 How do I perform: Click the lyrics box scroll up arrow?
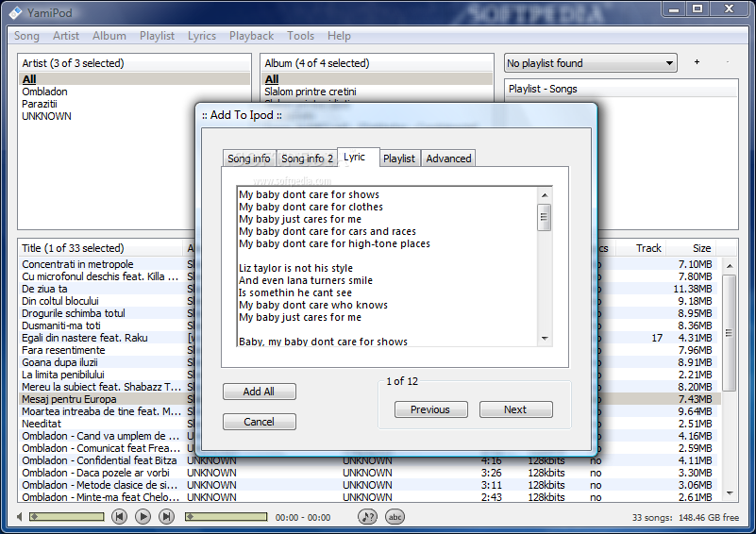coord(545,194)
